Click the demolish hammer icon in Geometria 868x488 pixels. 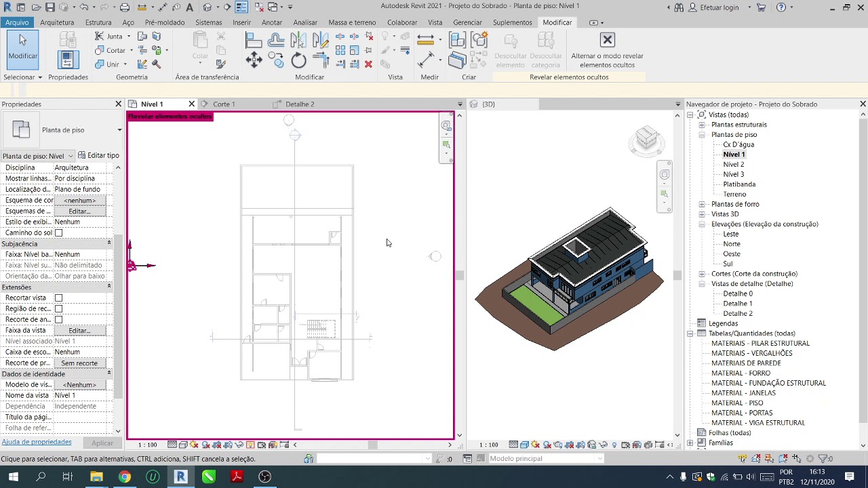point(157,64)
